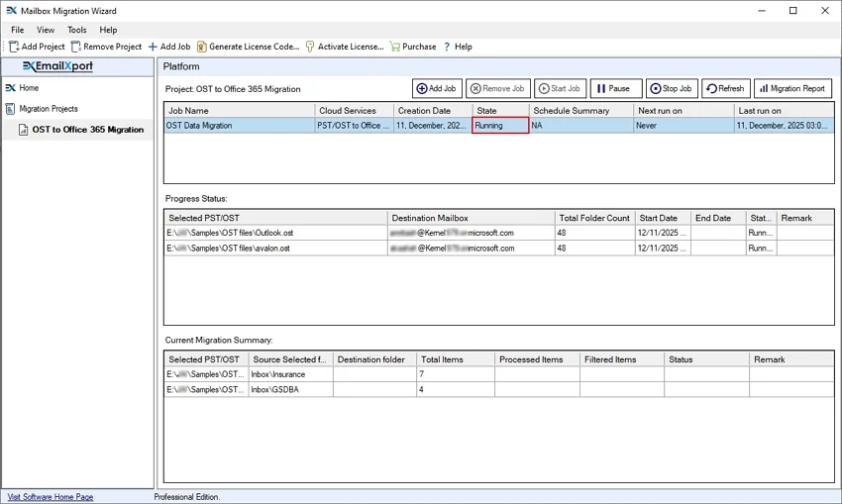Click the EmailXport logo in sidebar
842x504 pixels.
58,66
